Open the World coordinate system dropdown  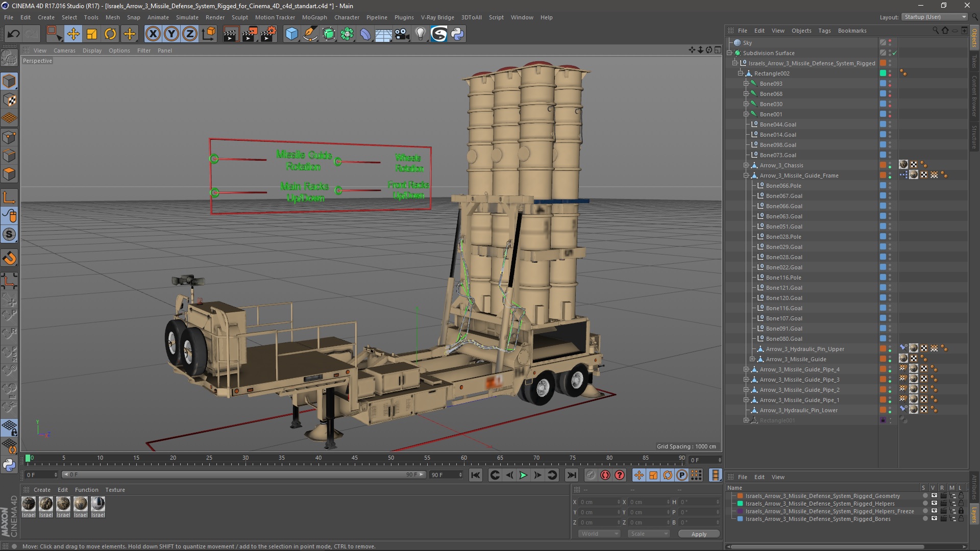(x=599, y=534)
